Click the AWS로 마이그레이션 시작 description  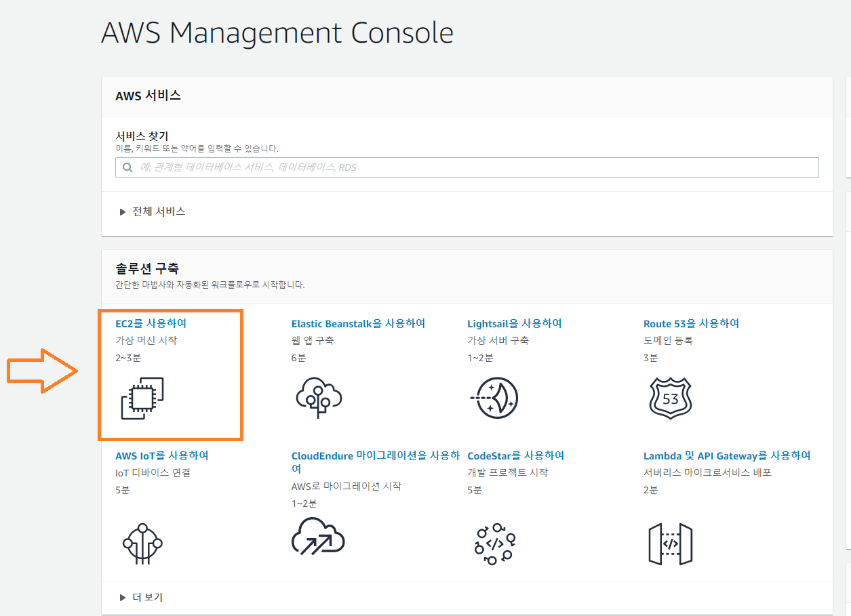(347, 486)
